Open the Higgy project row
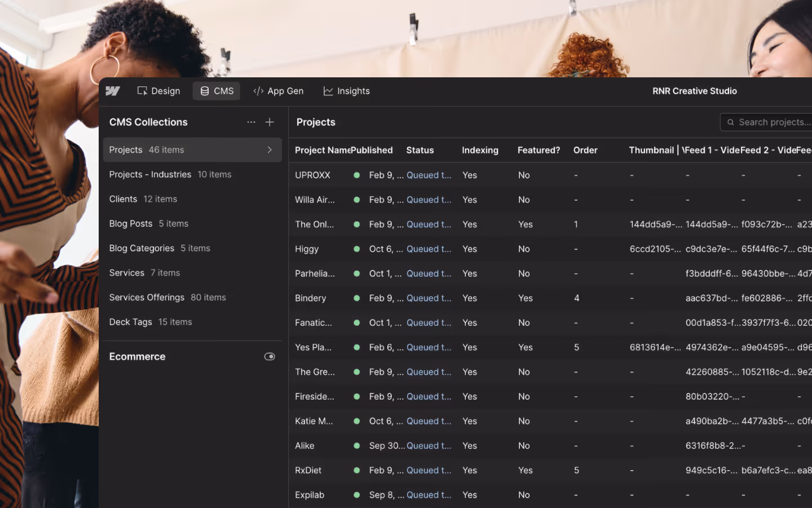The image size is (812, 508). [550, 249]
